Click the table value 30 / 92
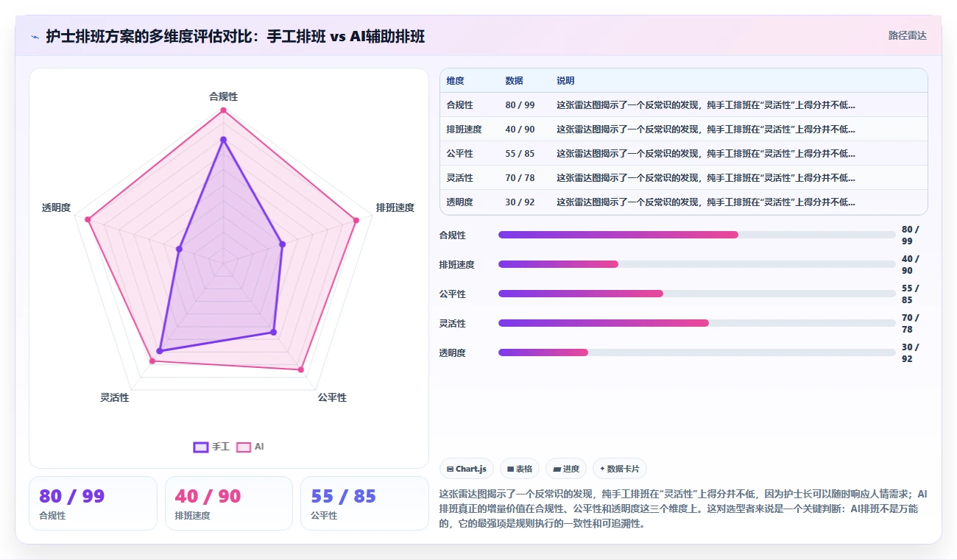 [x=520, y=202]
